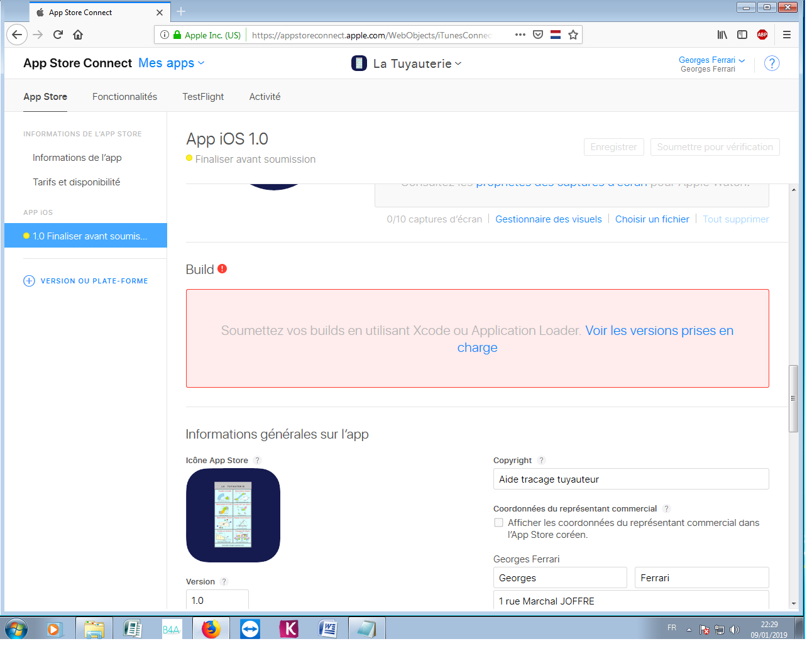Open the La Tuyauterie app switcher
Screen dimensions: 812x651
coord(407,63)
